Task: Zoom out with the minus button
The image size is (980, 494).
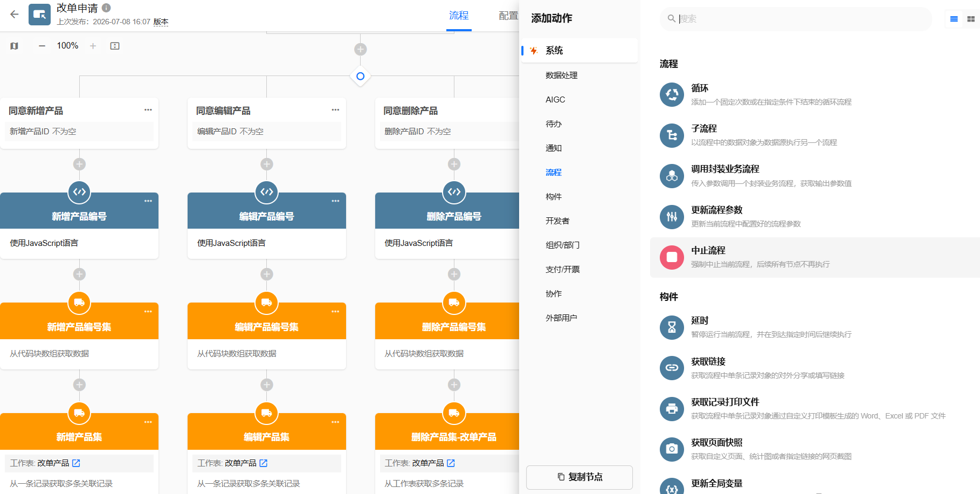Action: point(42,46)
